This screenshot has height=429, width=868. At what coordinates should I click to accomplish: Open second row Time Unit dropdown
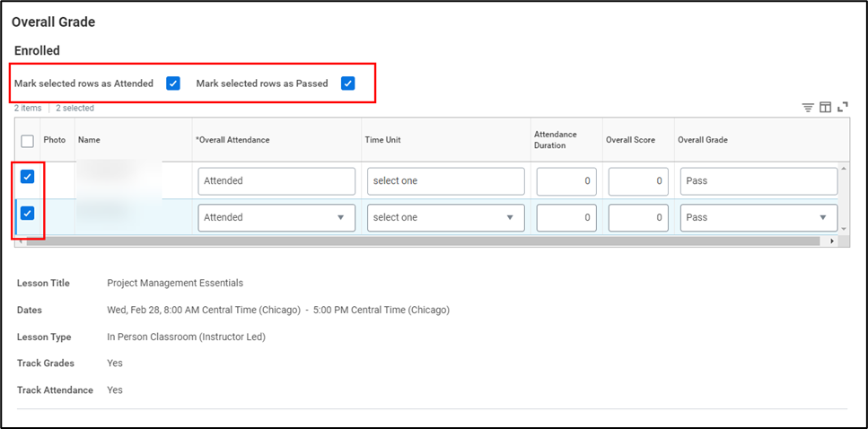445,217
